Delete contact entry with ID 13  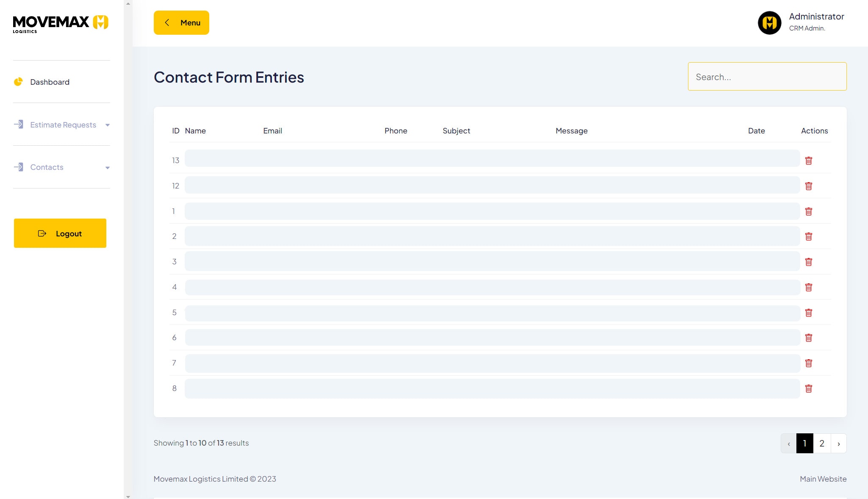click(x=808, y=161)
